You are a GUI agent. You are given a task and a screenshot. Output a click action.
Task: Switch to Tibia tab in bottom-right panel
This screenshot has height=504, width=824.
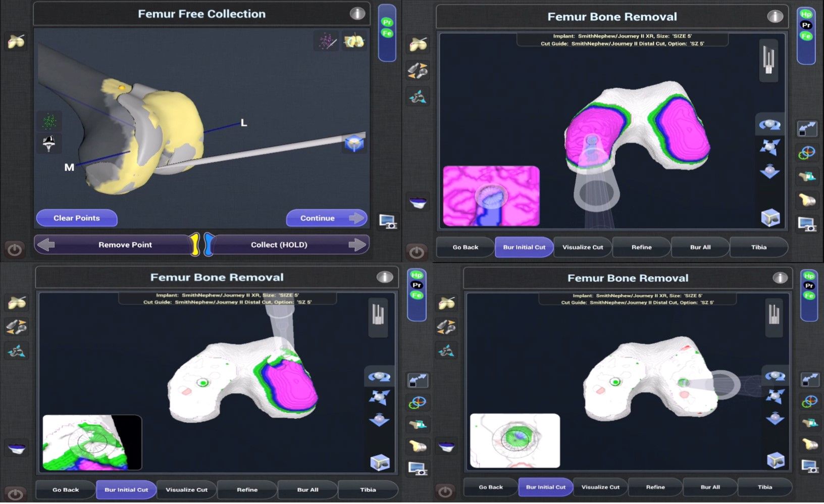[764, 487]
